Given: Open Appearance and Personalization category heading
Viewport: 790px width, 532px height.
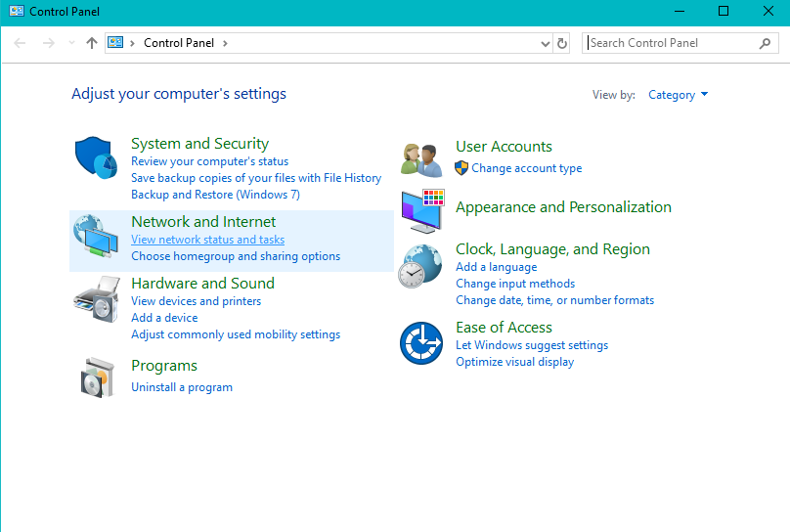Looking at the screenshot, I should click(x=563, y=207).
